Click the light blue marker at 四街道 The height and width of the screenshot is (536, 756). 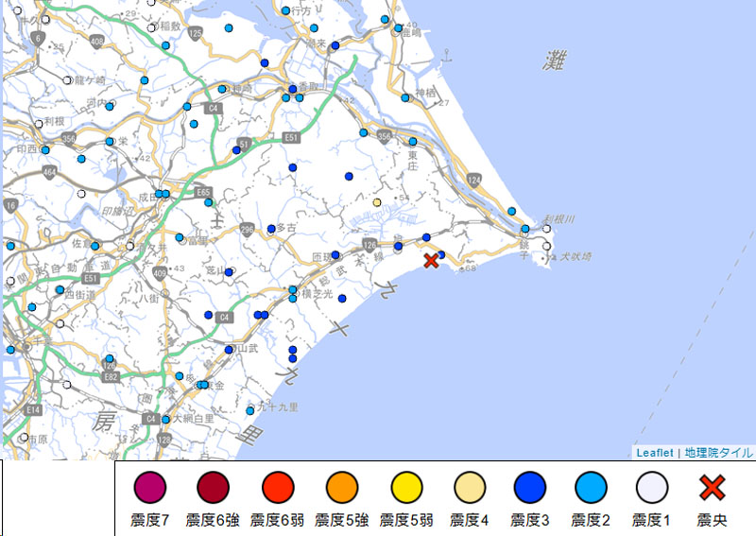click(x=60, y=290)
